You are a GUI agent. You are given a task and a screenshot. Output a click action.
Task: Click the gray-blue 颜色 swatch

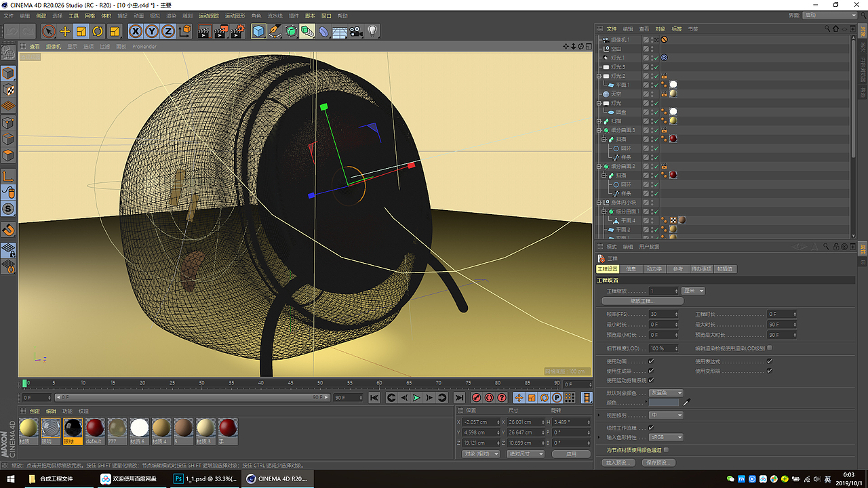(664, 403)
